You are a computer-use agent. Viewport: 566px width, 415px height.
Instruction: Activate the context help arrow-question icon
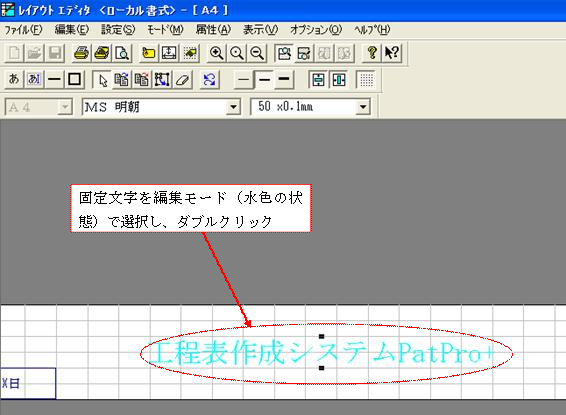(x=392, y=53)
